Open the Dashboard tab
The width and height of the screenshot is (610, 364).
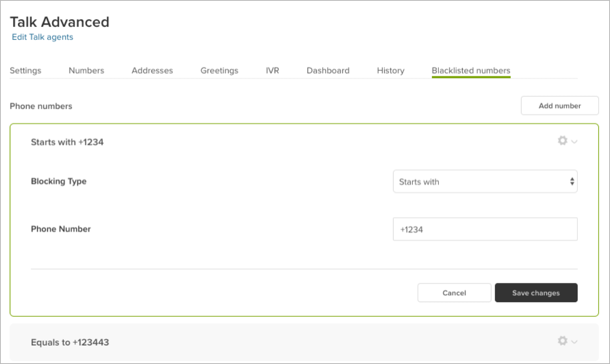click(328, 70)
